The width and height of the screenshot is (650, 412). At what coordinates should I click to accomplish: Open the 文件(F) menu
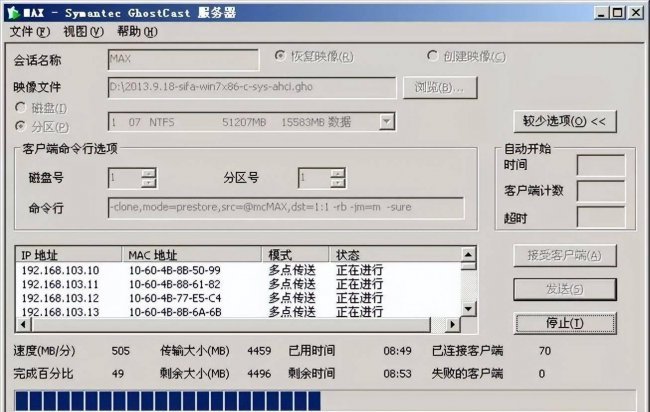pos(30,32)
